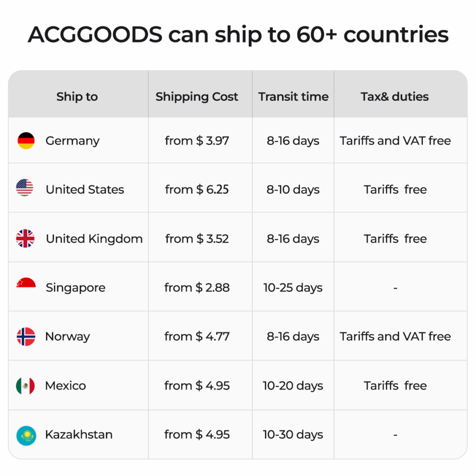Click the Norway flag icon
This screenshot has height=476, width=476.
click(x=26, y=337)
